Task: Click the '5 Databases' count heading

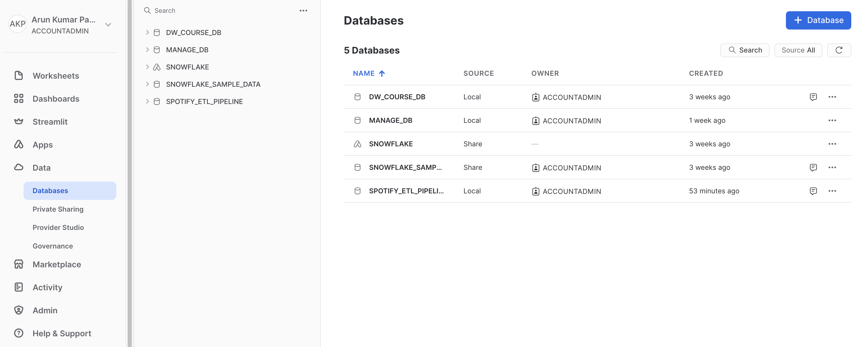Action: [x=371, y=50]
